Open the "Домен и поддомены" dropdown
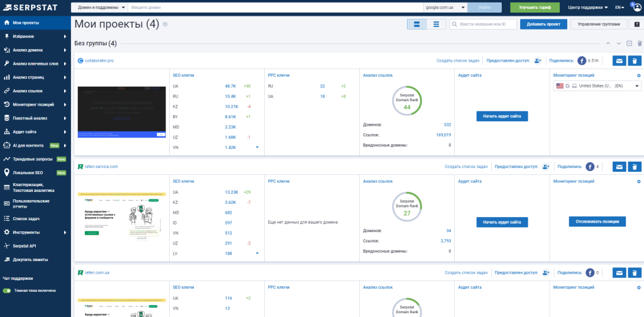 [99, 8]
